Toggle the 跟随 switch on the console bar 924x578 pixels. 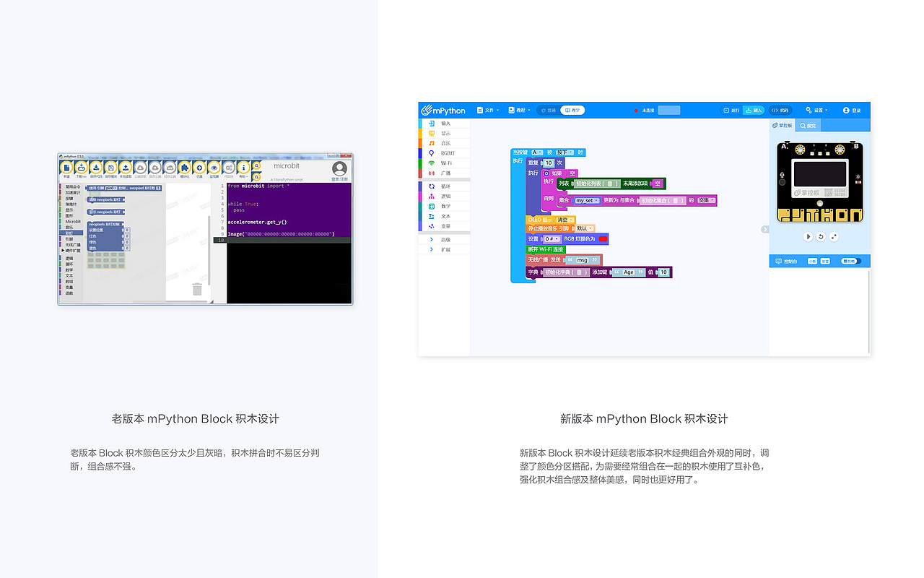coord(850,262)
